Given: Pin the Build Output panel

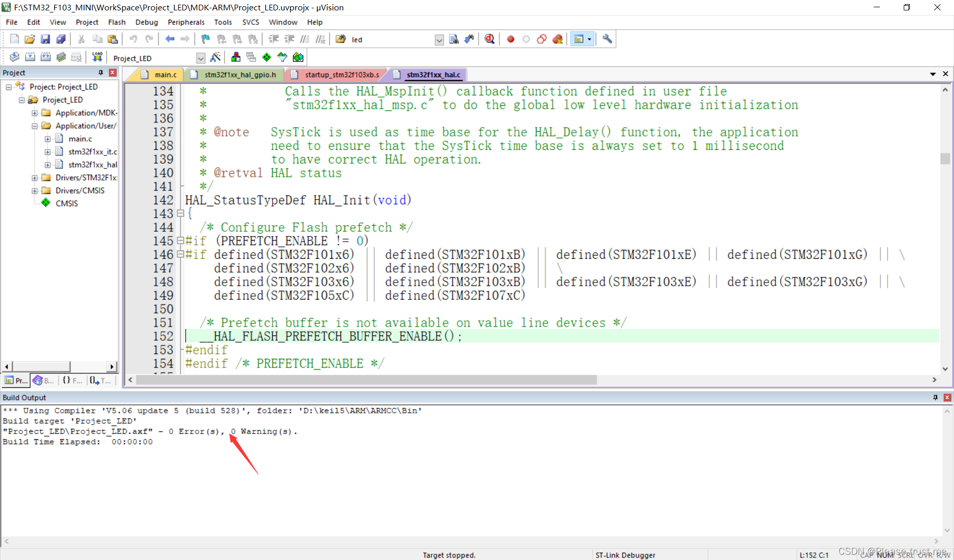Looking at the screenshot, I should coord(935,397).
